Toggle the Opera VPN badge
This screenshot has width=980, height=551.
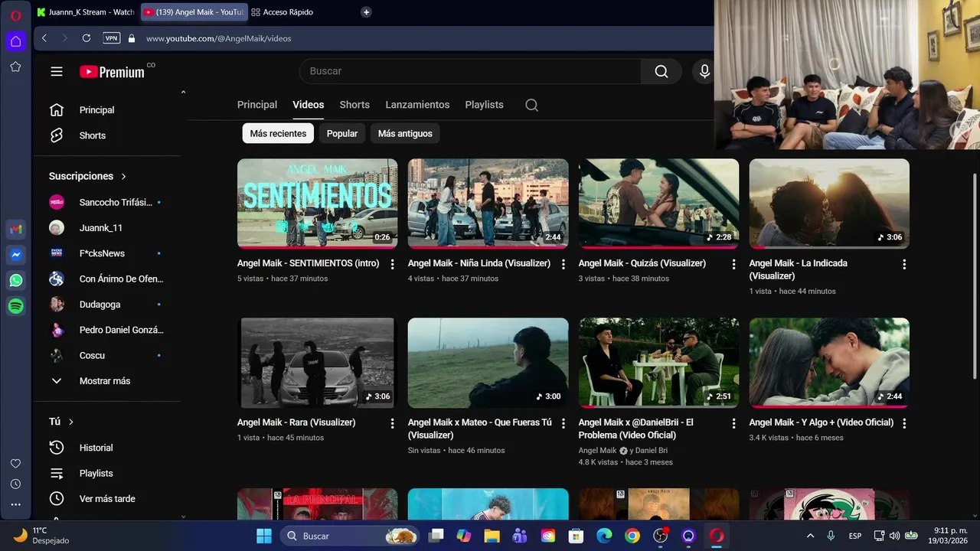click(111, 38)
